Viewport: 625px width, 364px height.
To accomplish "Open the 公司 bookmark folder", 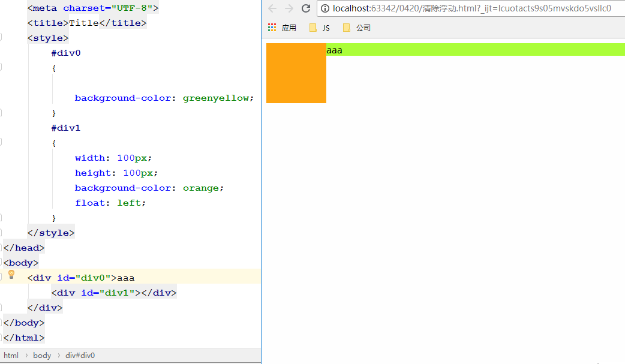I will 357,28.
